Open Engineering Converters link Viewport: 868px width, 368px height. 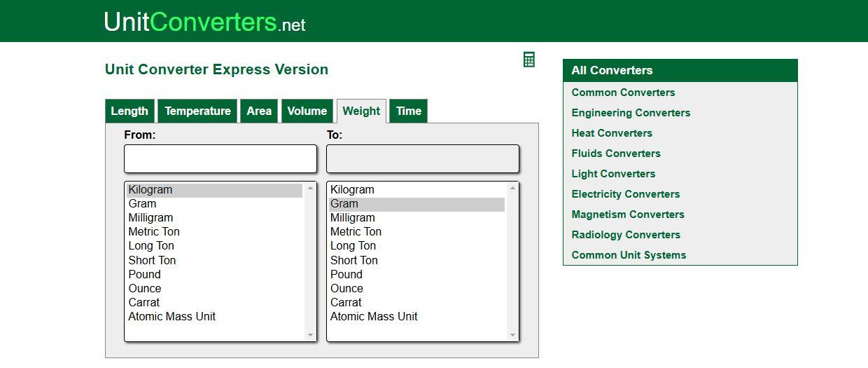631,113
